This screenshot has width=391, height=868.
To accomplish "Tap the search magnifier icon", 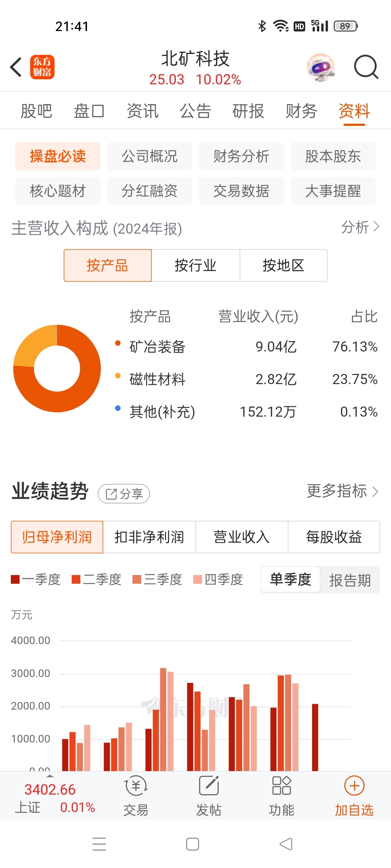I will pyautogui.click(x=366, y=67).
